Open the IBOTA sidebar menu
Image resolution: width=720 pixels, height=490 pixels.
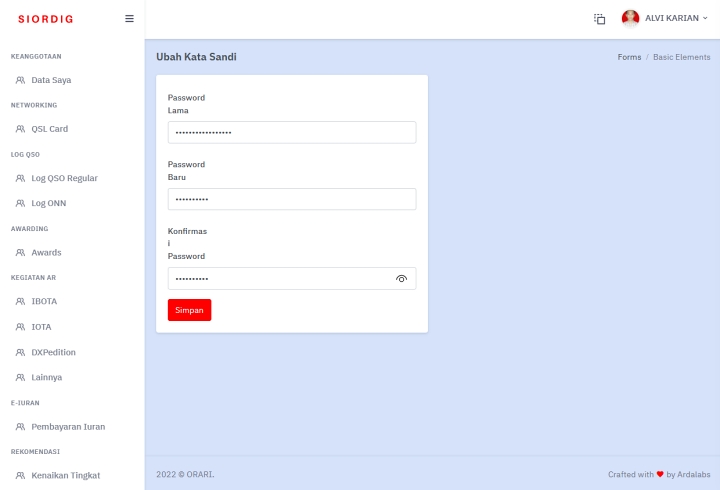click(x=44, y=301)
